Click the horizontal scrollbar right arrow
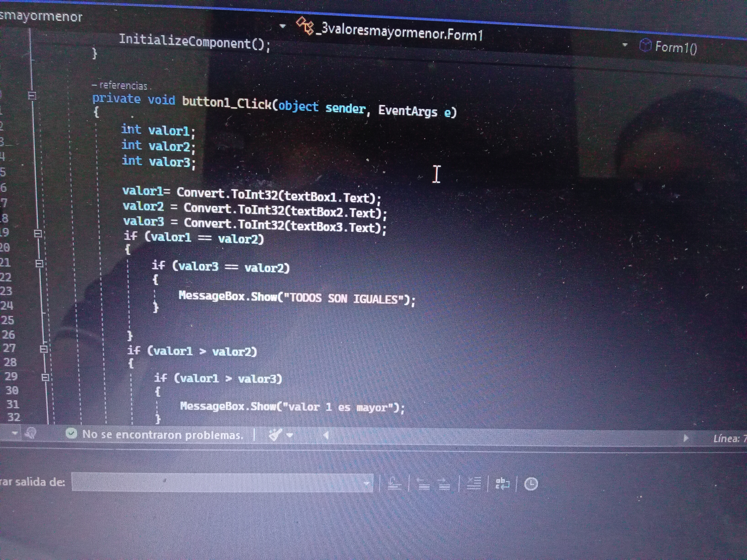747x560 pixels. (x=685, y=438)
